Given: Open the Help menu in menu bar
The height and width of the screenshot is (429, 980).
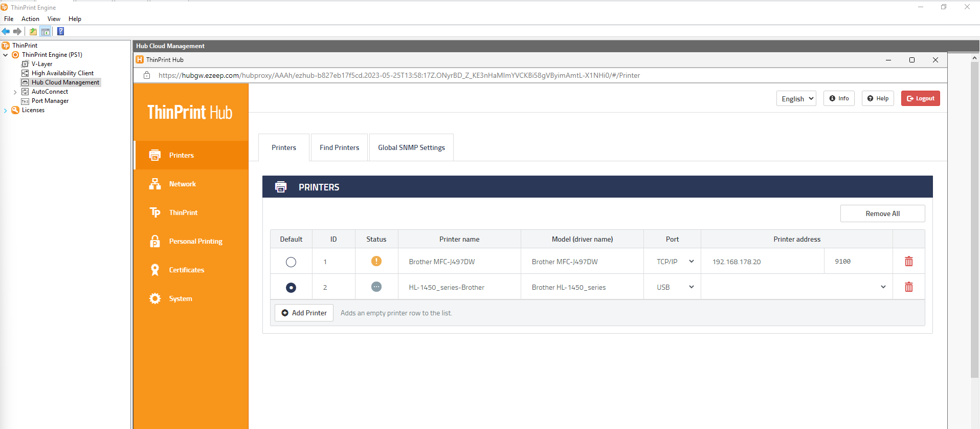Looking at the screenshot, I should pos(75,19).
